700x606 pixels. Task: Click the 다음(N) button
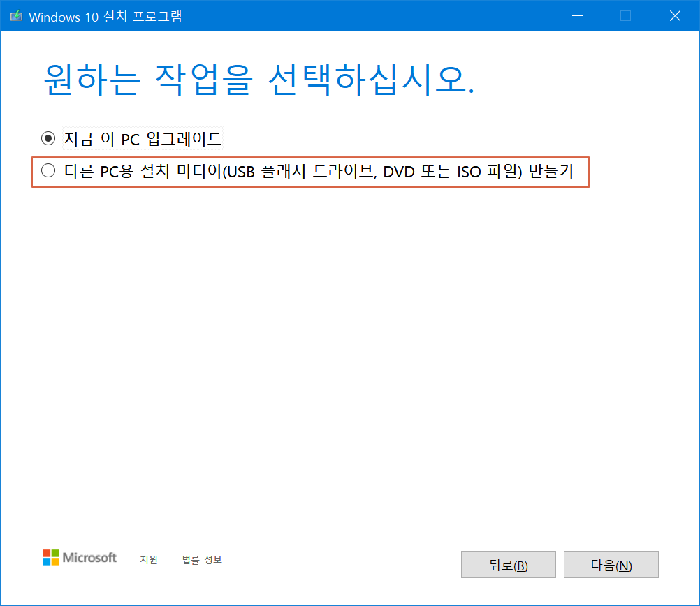point(611,565)
